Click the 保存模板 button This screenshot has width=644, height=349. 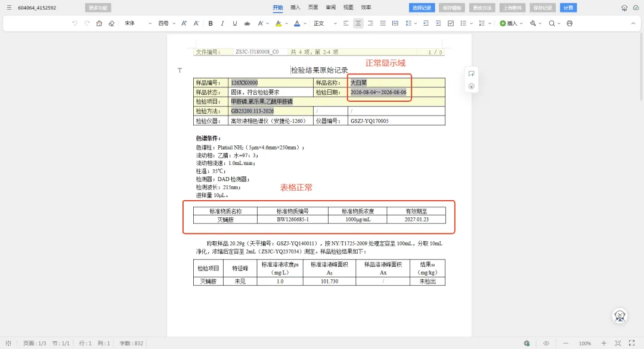pyautogui.click(x=452, y=8)
